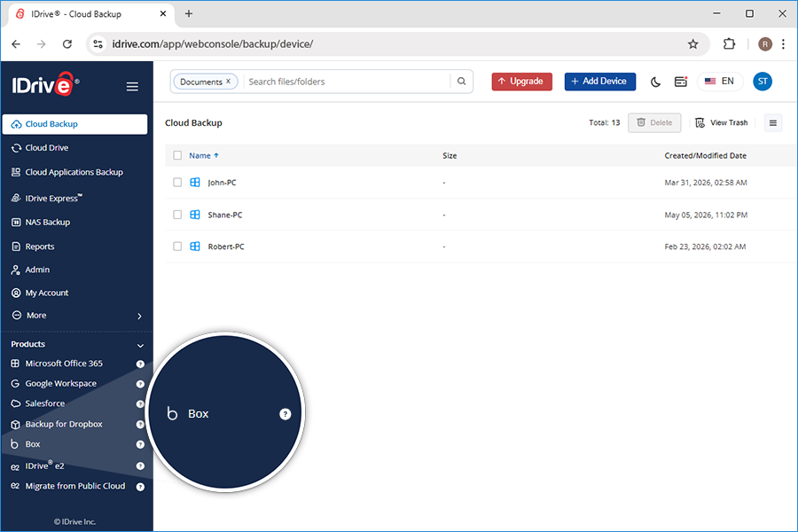Open the EN language dropdown
Image resolution: width=798 pixels, height=532 pixels.
[x=720, y=82]
